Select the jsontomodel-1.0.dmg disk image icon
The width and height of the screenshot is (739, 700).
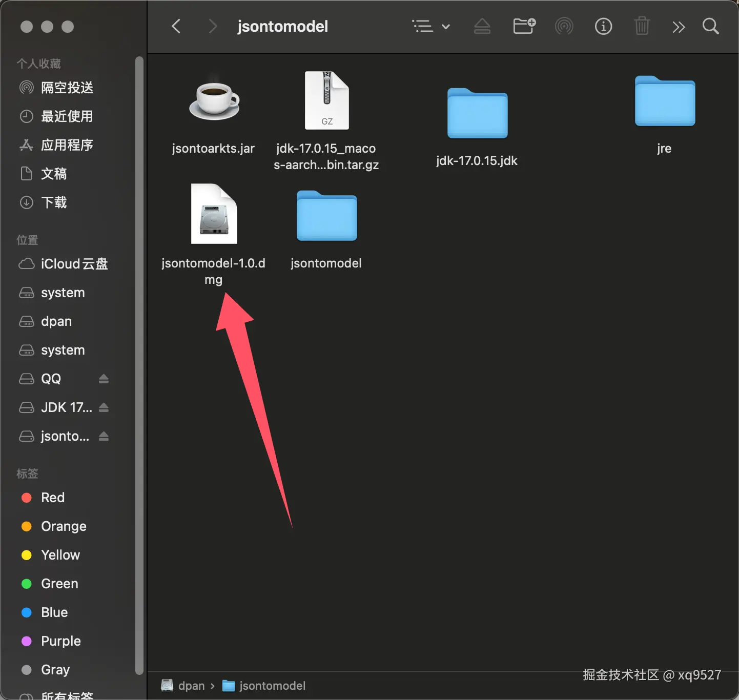coord(214,214)
